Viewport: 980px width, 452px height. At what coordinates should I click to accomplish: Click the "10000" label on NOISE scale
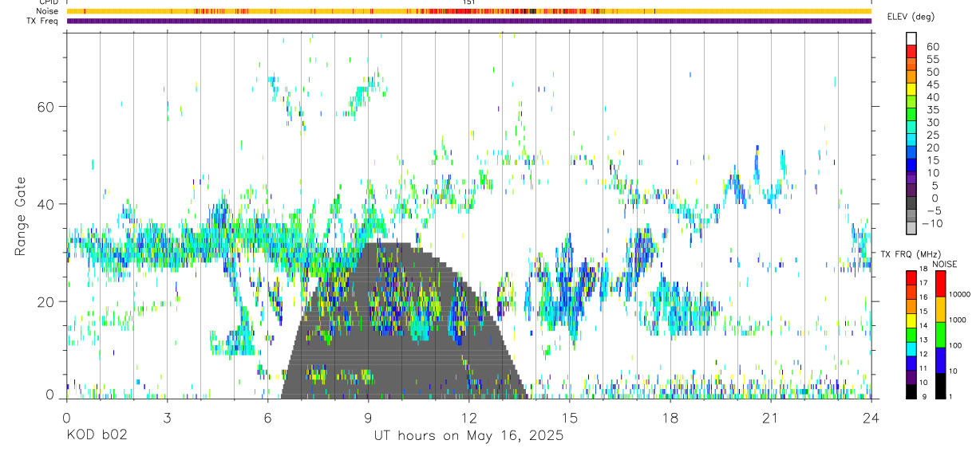point(960,295)
